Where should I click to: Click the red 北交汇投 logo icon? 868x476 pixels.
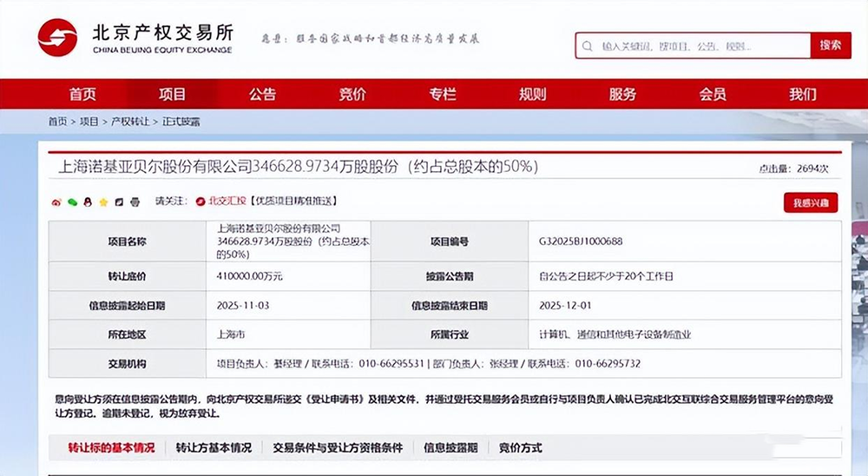pyautogui.click(x=201, y=202)
